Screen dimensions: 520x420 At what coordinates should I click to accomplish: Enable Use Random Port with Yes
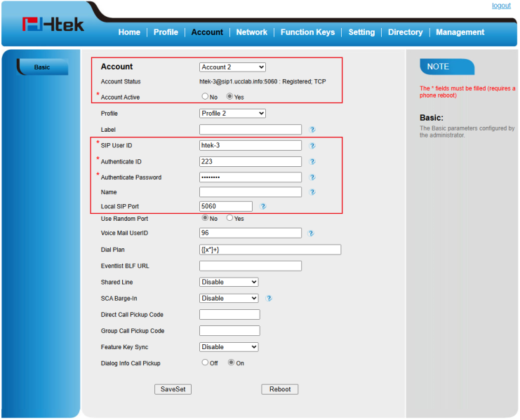click(x=229, y=219)
